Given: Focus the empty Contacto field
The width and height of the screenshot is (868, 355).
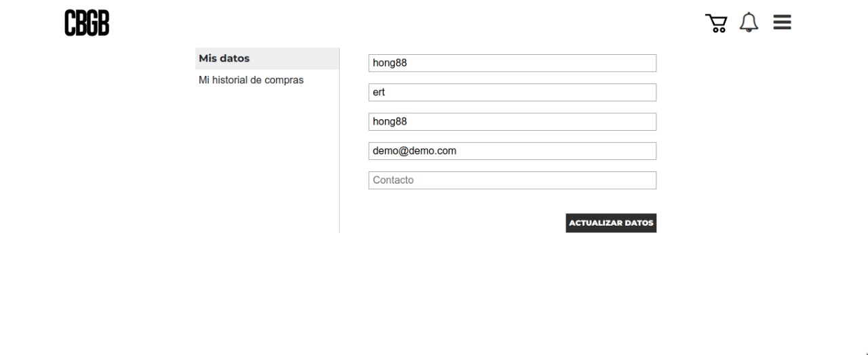Looking at the screenshot, I should (512, 180).
